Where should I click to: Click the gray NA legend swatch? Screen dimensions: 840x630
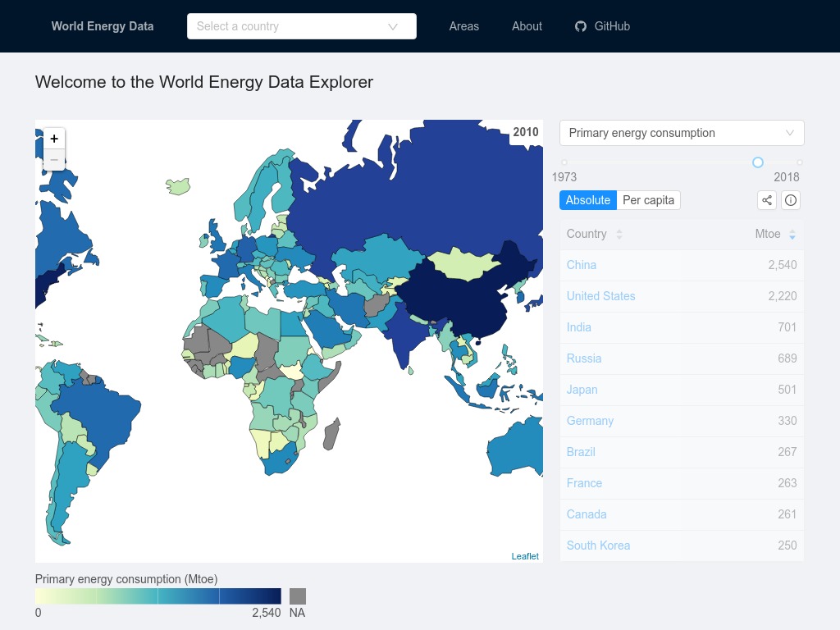[x=297, y=596]
